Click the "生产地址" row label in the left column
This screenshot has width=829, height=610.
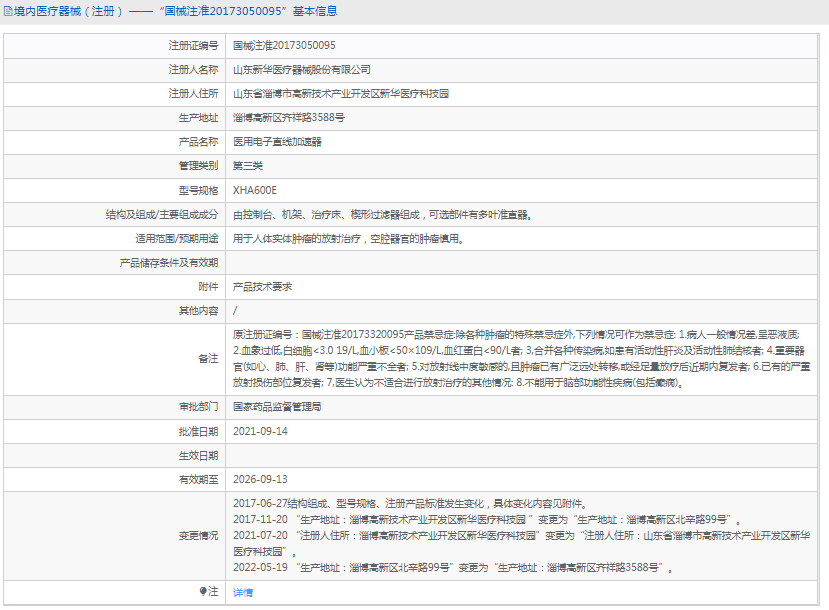[198, 117]
